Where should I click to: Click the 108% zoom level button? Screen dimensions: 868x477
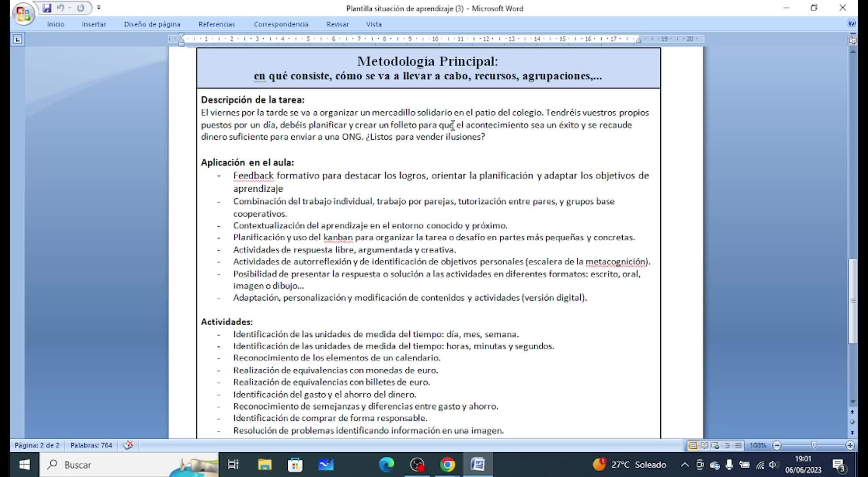click(x=758, y=446)
